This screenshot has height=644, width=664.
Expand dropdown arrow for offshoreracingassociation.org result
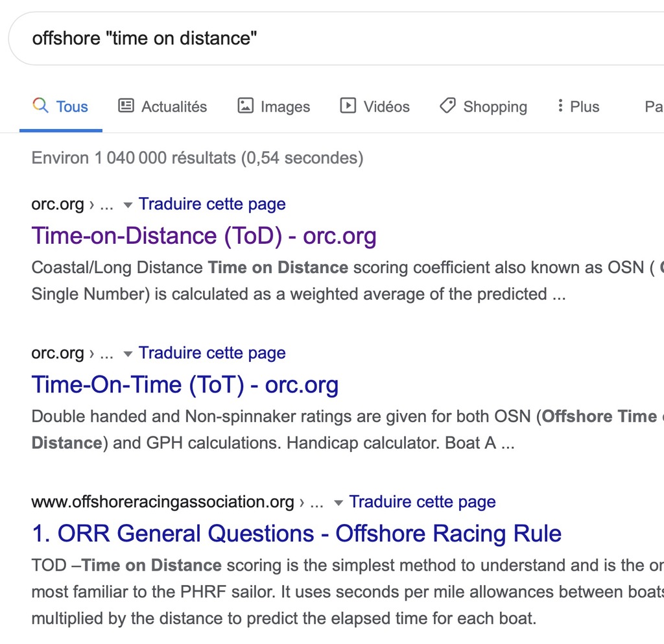coord(338,503)
